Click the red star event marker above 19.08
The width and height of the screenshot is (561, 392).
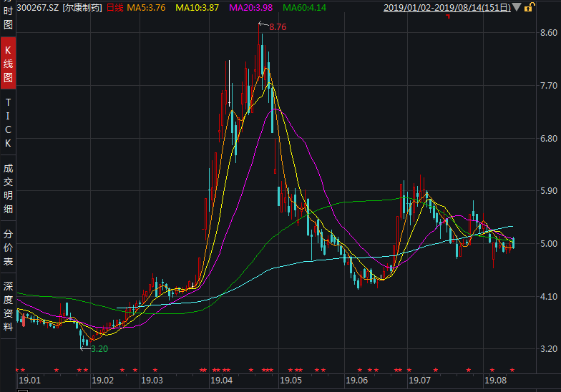pyautogui.click(x=492, y=370)
